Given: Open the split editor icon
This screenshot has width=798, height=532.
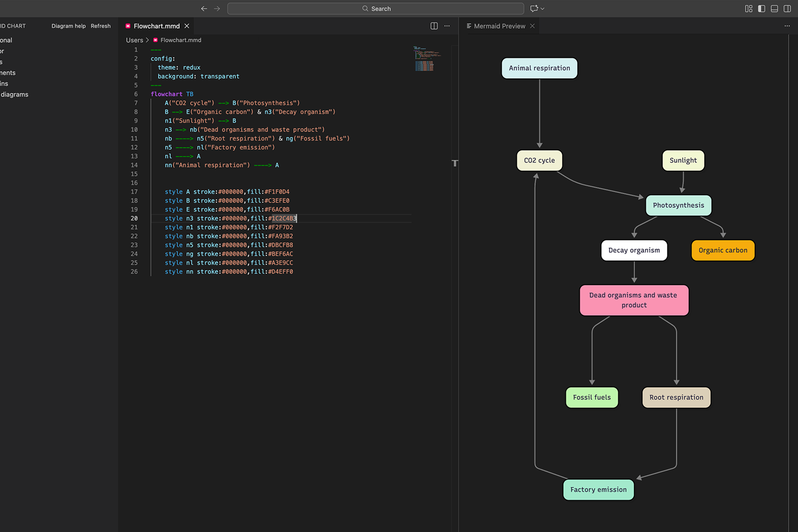Looking at the screenshot, I should tap(434, 26).
